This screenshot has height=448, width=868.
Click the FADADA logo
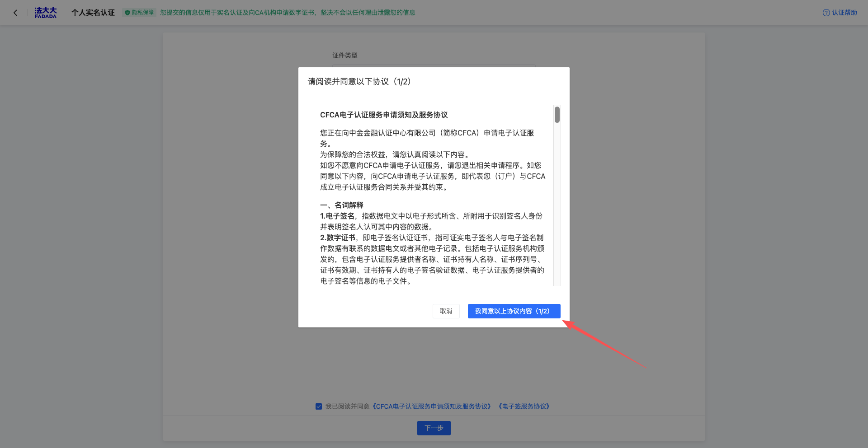[x=46, y=13]
